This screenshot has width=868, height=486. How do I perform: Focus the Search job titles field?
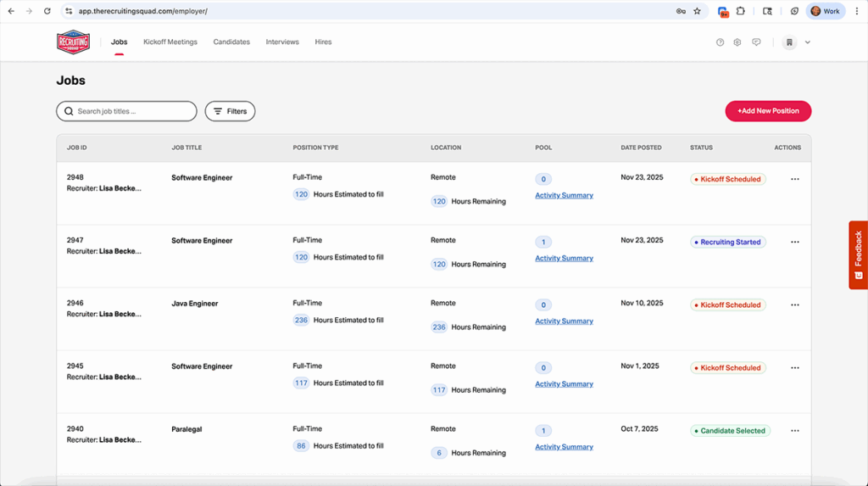(131, 111)
